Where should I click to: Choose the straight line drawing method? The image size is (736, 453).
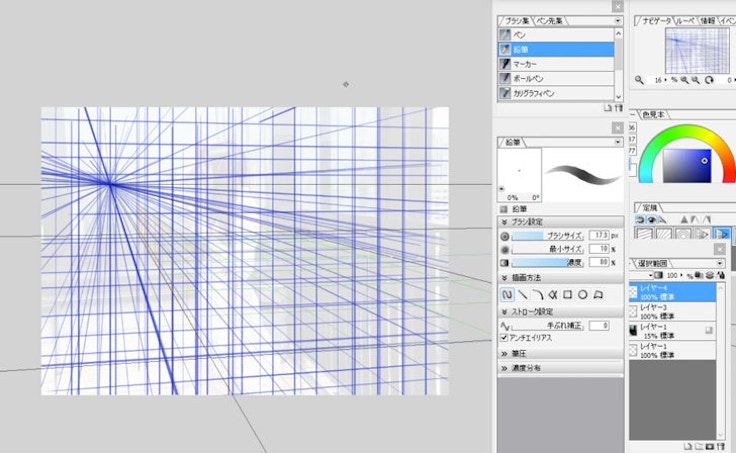(x=522, y=295)
